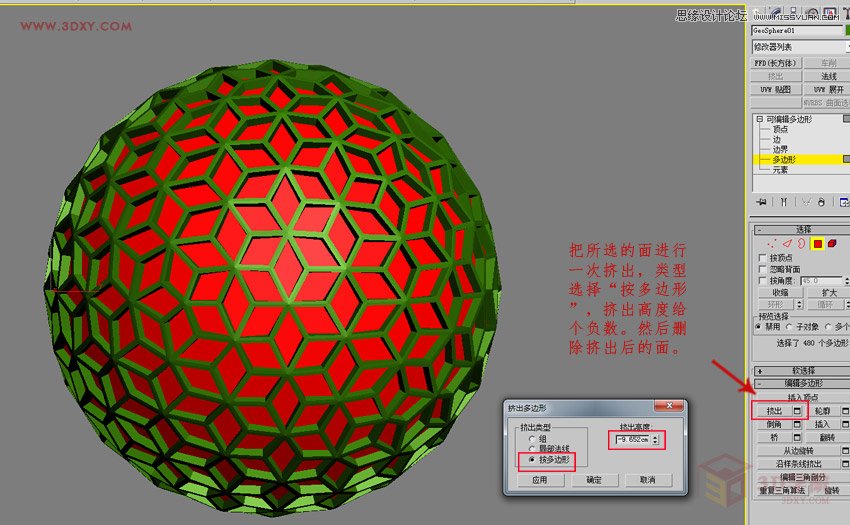The image size is (850, 525).
Task: Click the 收缩 shrink button
Action: tap(780, 293)
